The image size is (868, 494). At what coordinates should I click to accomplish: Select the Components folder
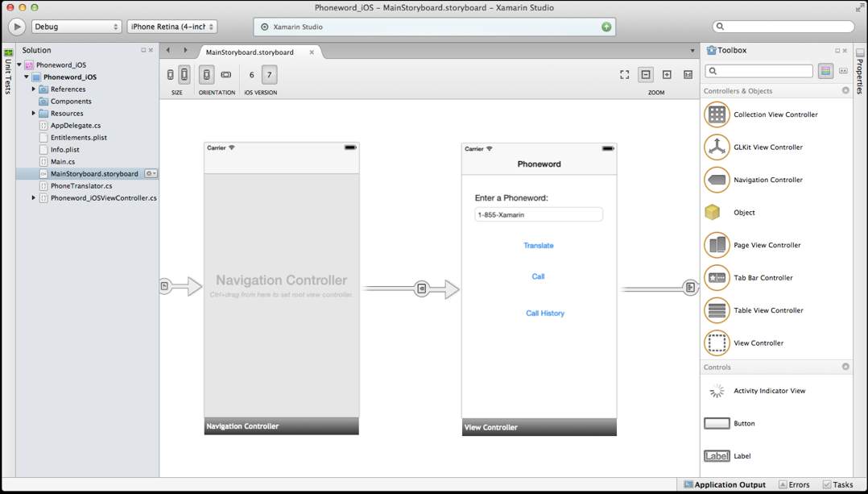71,102
